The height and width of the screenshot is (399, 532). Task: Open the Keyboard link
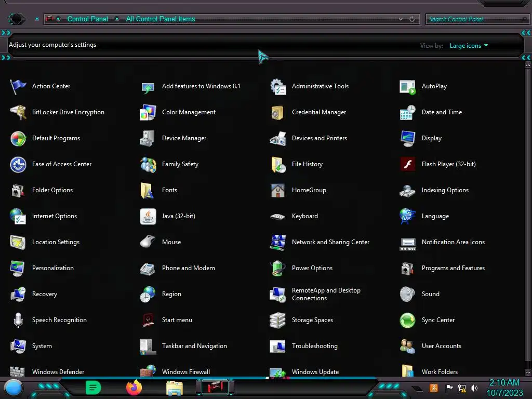click(305, 216)
